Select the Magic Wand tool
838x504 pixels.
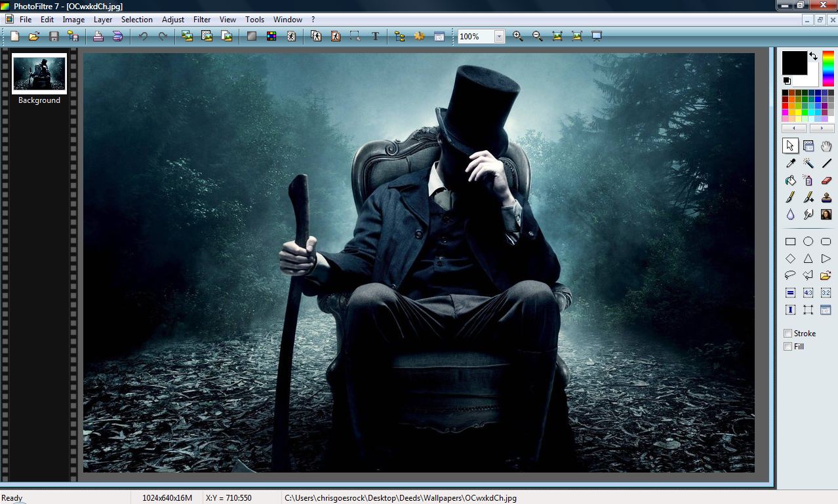(x=808, y=163)
